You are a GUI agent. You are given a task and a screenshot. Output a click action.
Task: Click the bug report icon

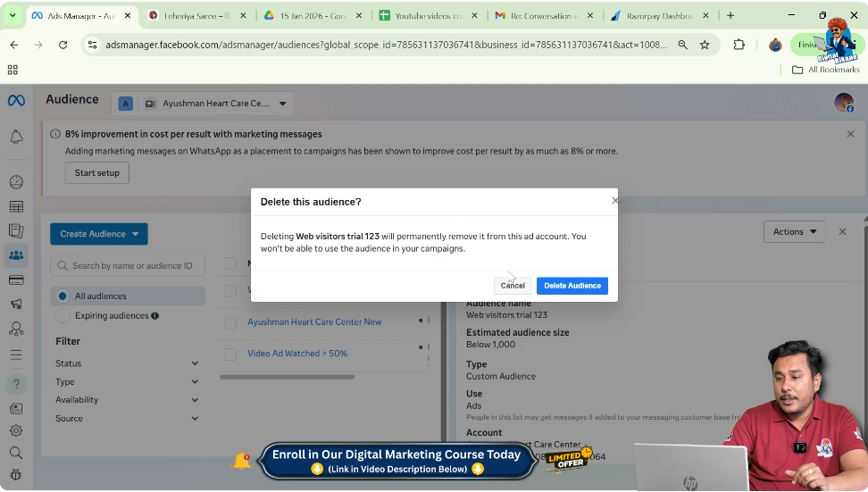coord(17,475)
